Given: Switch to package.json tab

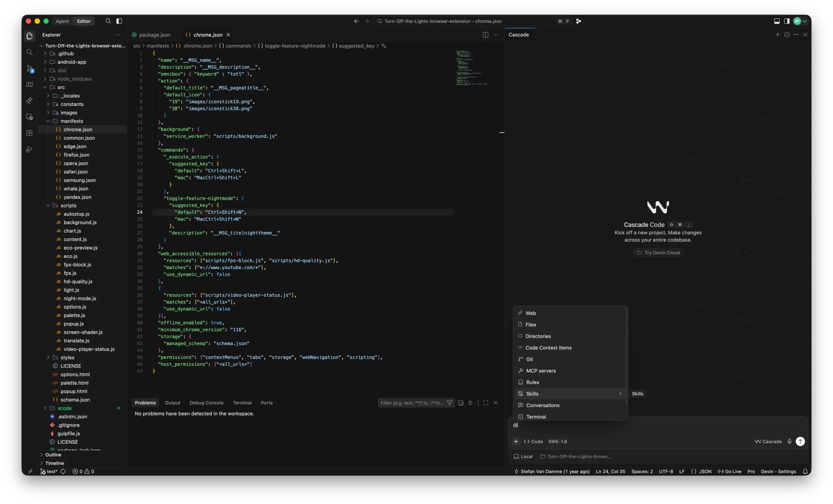Looking at the screenshot, I should (x=155, y=35).
